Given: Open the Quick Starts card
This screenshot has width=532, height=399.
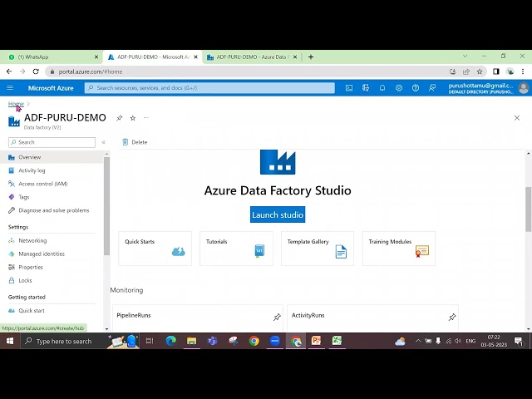Looking at the screenshot, I should click(155, 249).
